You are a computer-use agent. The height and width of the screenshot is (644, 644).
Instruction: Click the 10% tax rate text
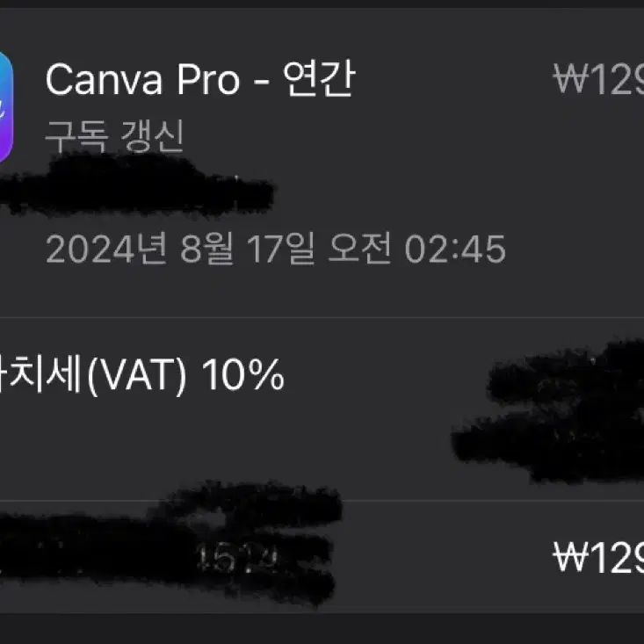click(242, 374)
